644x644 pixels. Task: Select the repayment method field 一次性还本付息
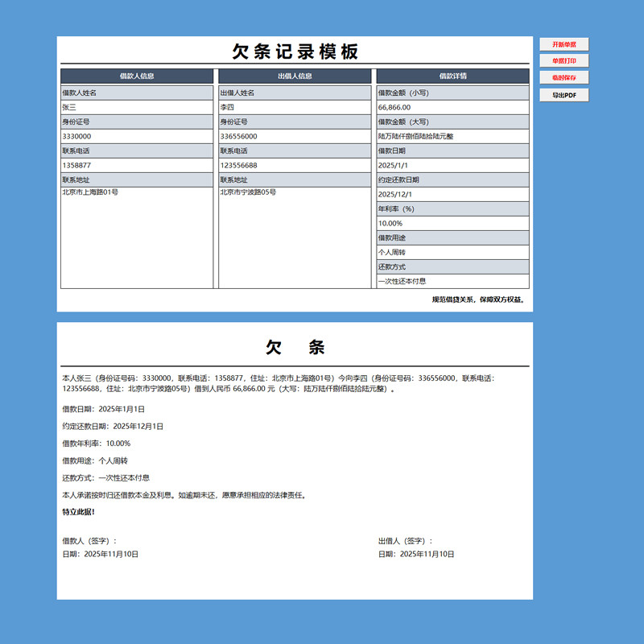click(x=452, y=281)
